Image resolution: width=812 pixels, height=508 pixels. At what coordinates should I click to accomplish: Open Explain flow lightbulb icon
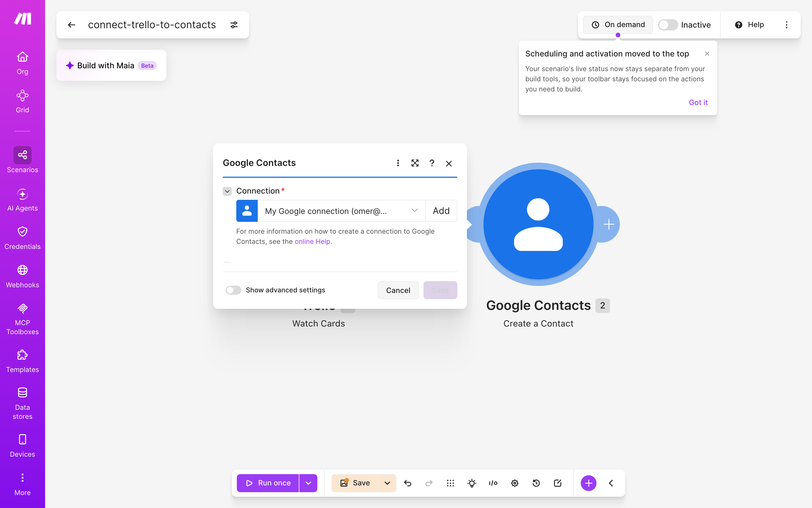coord(472,483)
